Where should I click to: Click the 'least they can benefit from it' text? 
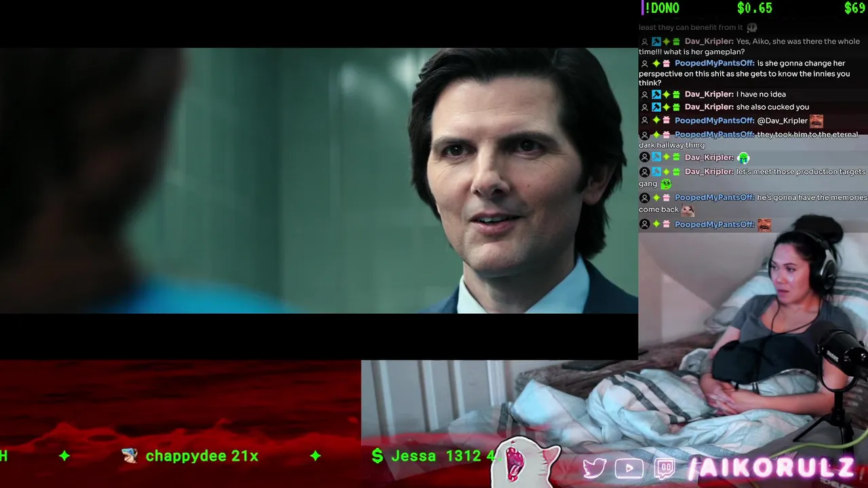pos(691,27)
